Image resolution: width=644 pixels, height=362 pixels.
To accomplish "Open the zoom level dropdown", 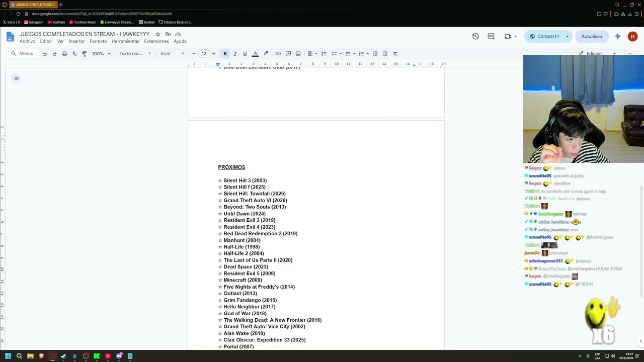I will pyautogui.click(x=101, y=54).
